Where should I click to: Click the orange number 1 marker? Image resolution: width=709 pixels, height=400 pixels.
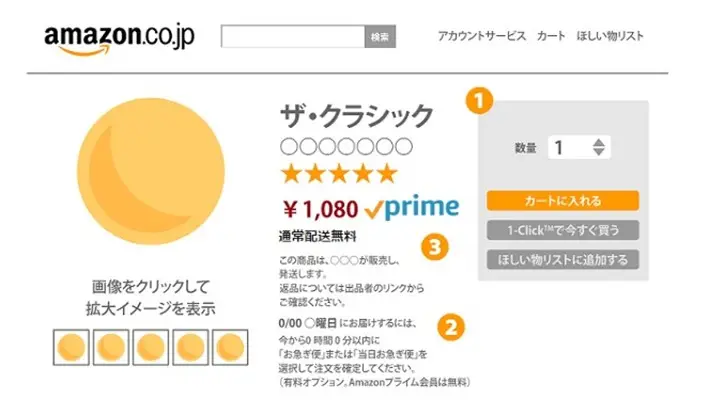pos(480,100)
